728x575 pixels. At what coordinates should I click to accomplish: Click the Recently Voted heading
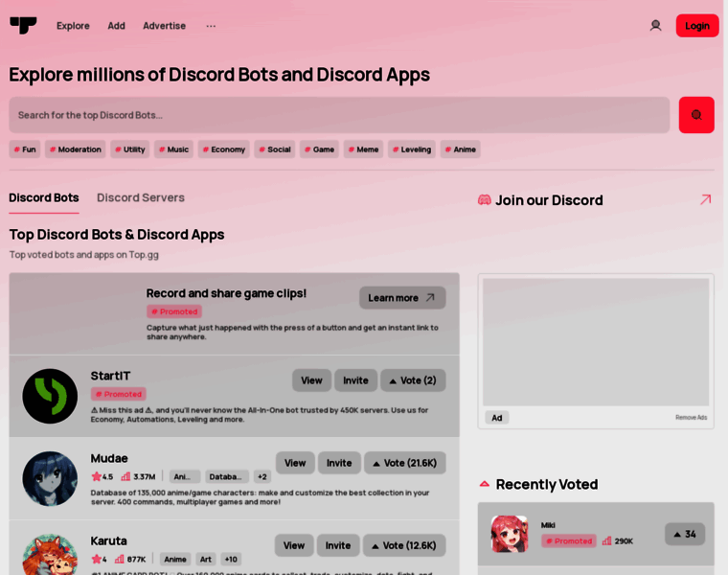[546, 484]
